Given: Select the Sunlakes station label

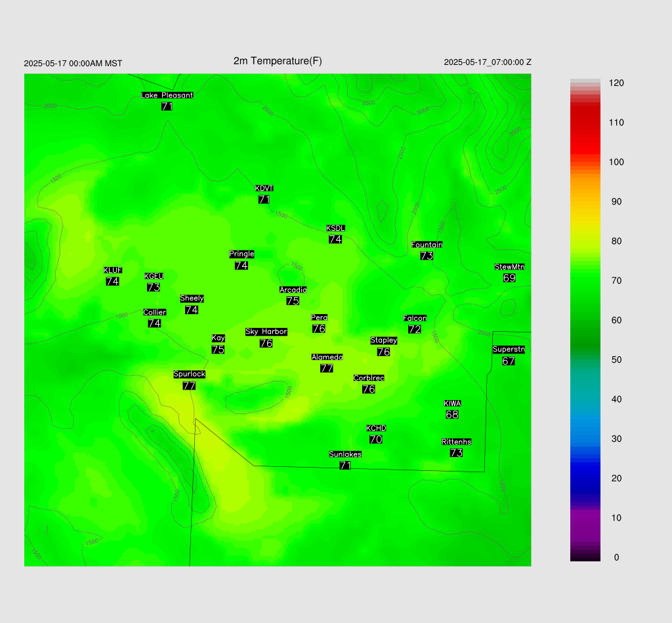Looking at the screenshot, I should 345,454.
